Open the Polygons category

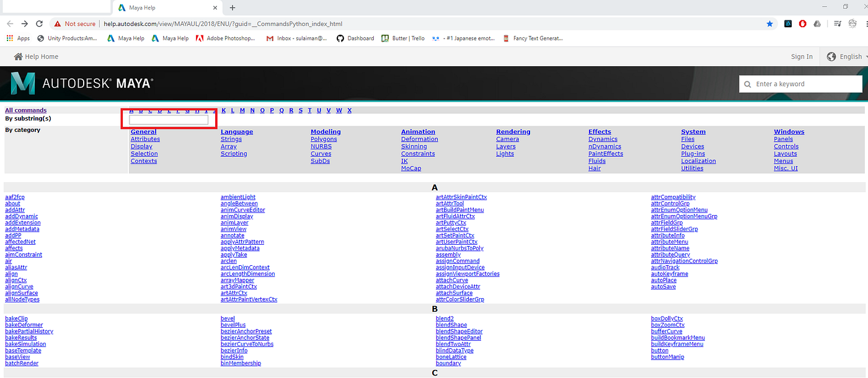[x=324, y=139]
